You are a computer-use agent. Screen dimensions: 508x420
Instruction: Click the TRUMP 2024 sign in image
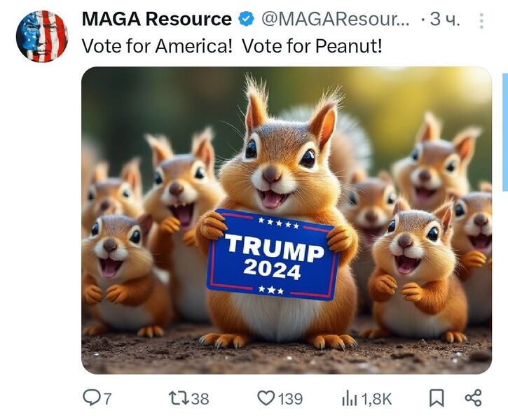[273, 255]
